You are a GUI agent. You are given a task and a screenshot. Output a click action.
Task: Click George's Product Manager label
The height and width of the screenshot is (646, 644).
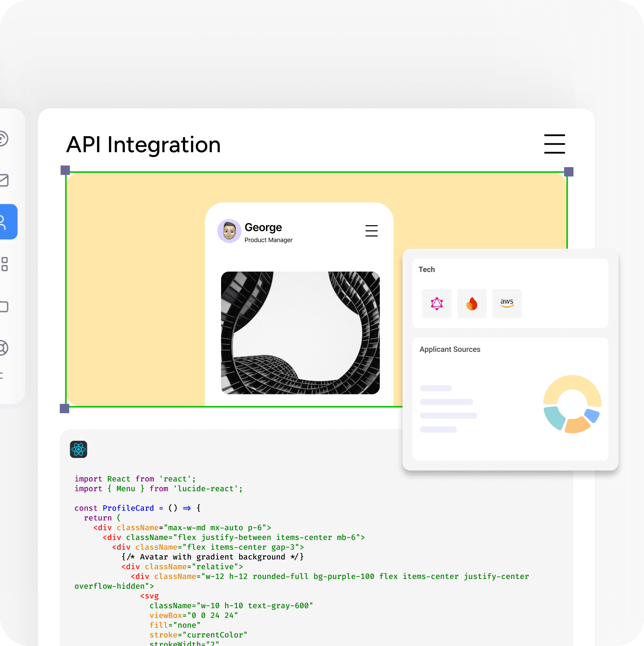268,240
